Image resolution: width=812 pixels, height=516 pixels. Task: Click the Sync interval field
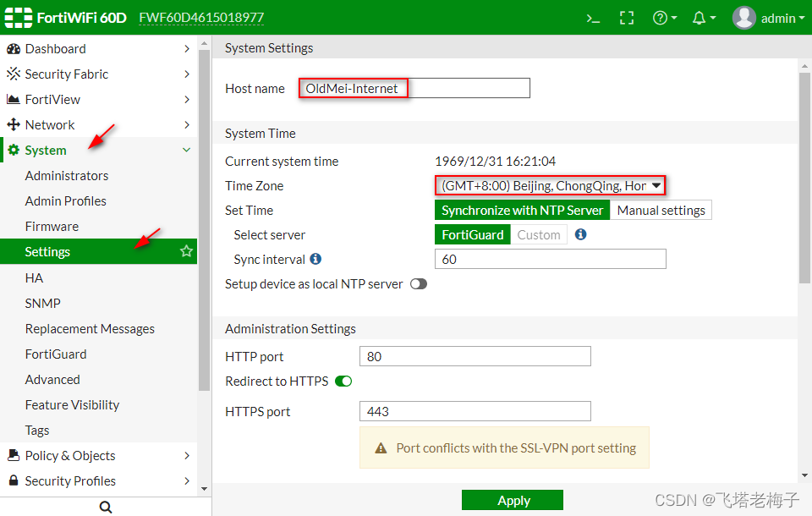(x=551, y=259)
